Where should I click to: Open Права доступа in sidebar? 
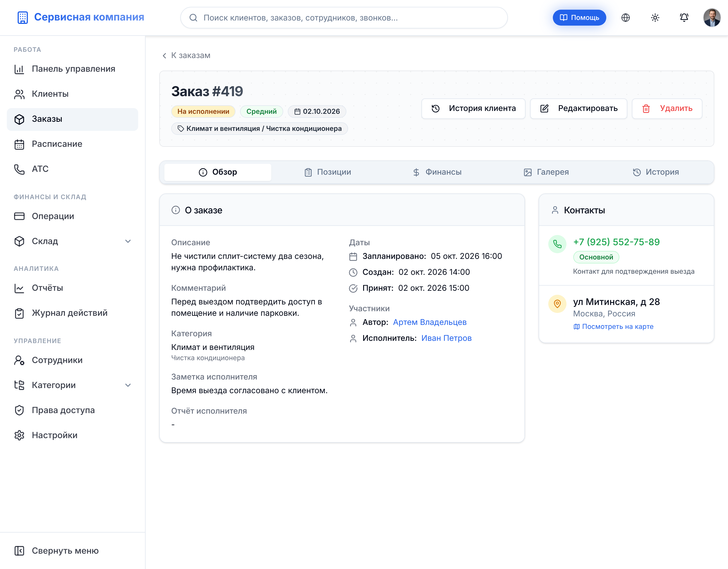coord(72,410)
